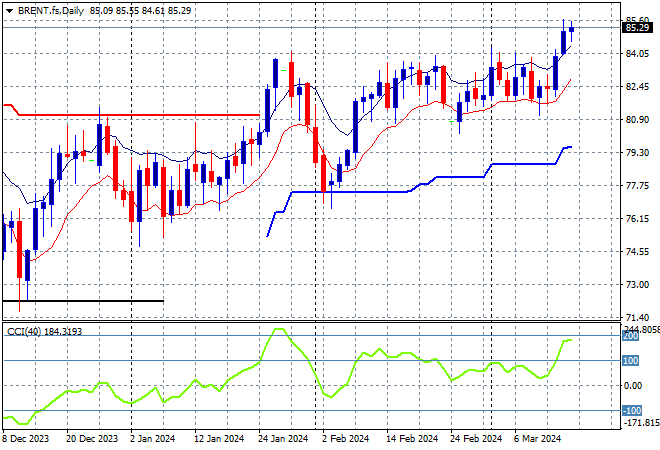Select the CCI level label 200
Image resolution: width=660 pixels, height=450 pixels.
(x=631, y=336)
